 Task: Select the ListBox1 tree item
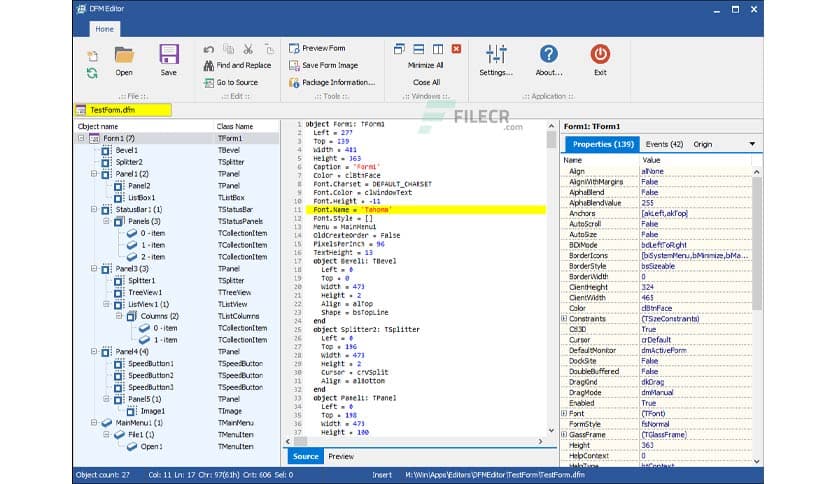pos(142,198)
